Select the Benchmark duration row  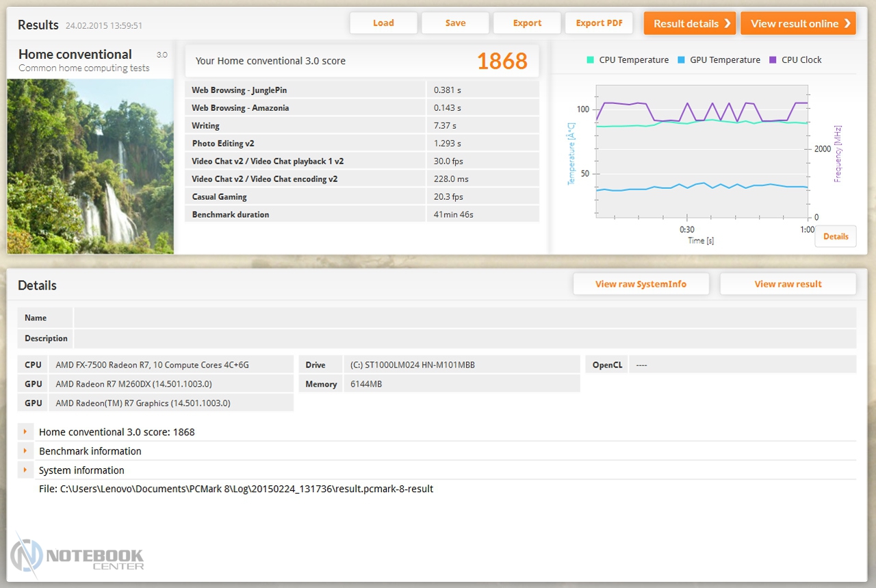point(362,214)
